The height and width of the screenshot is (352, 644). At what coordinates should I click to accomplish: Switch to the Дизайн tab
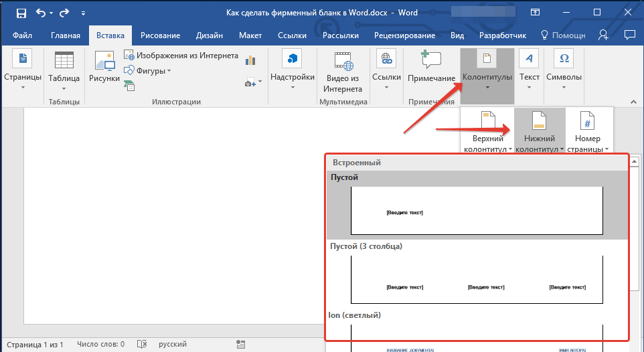click(210, 35)
